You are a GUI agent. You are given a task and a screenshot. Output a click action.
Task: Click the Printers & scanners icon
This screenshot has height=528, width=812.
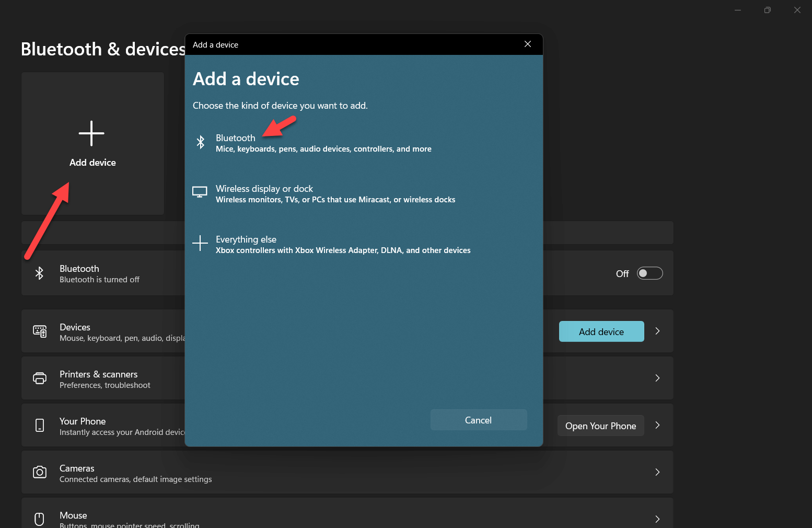pos(40,378)
